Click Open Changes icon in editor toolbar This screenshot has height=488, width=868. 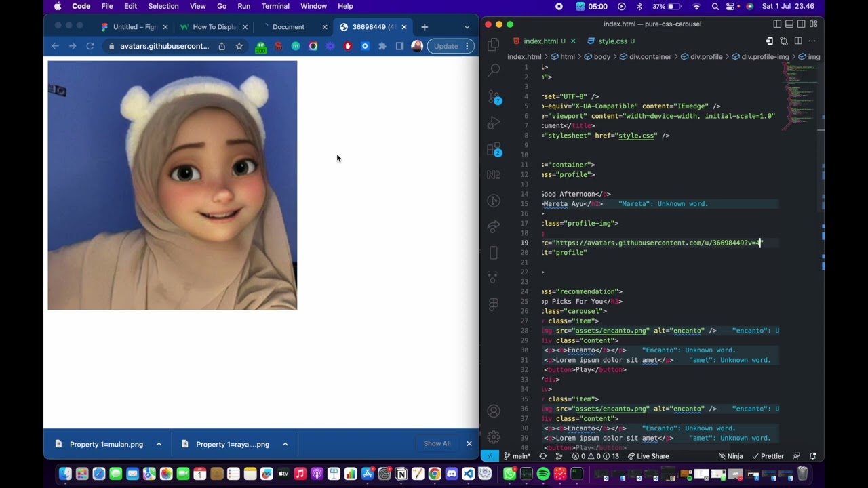coord(784,41)
